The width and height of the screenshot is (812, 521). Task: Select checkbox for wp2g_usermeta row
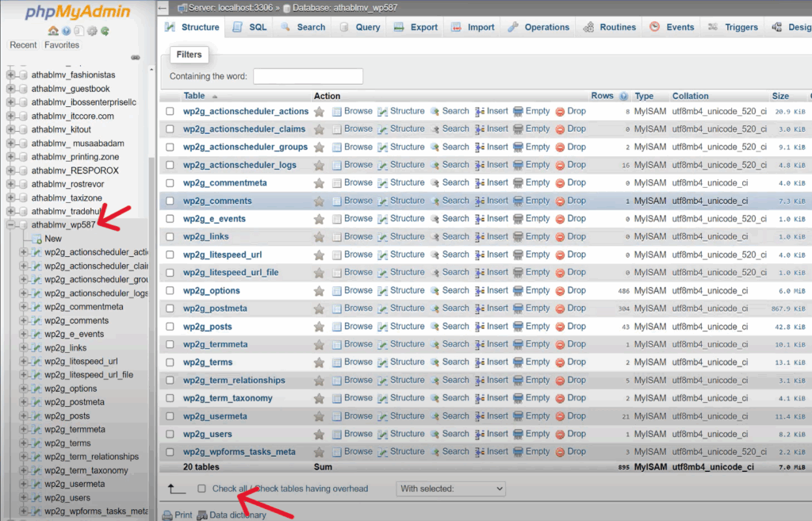[x=170, y=416]
